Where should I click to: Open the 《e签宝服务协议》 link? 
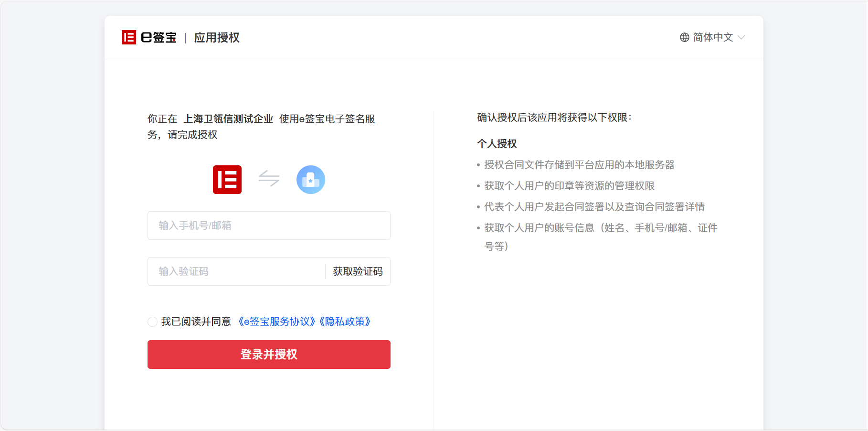click(x=277, y=322)
